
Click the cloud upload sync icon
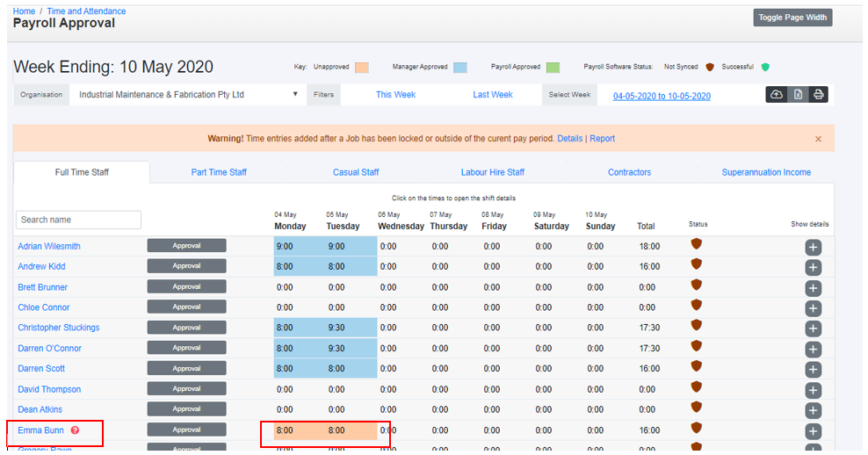coord(777,95)
